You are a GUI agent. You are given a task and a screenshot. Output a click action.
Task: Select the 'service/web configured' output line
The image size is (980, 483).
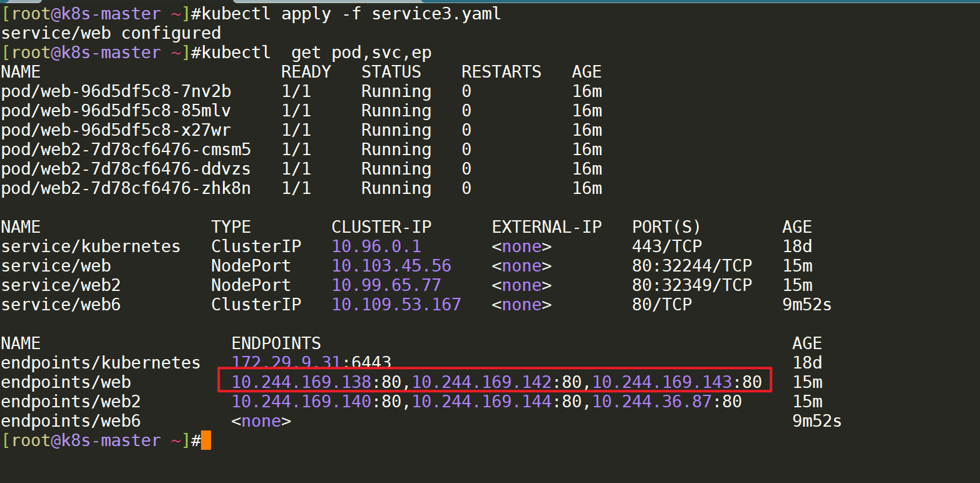coord(111,33)
